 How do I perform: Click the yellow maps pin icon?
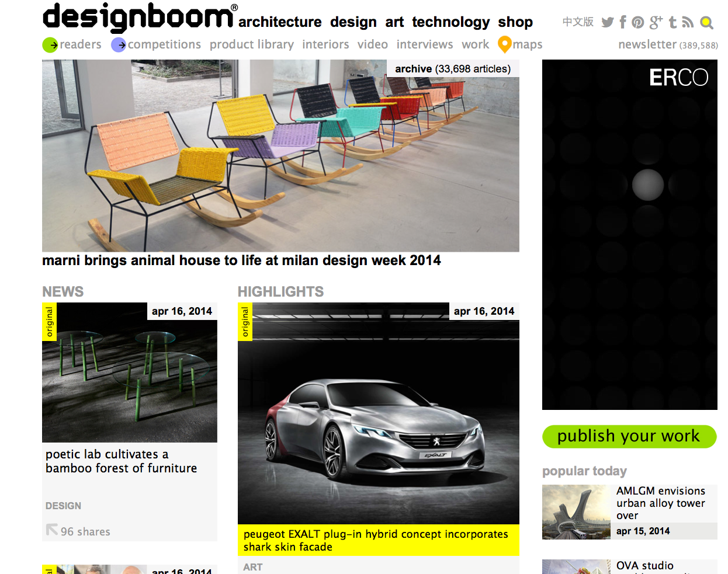[504, 44]
